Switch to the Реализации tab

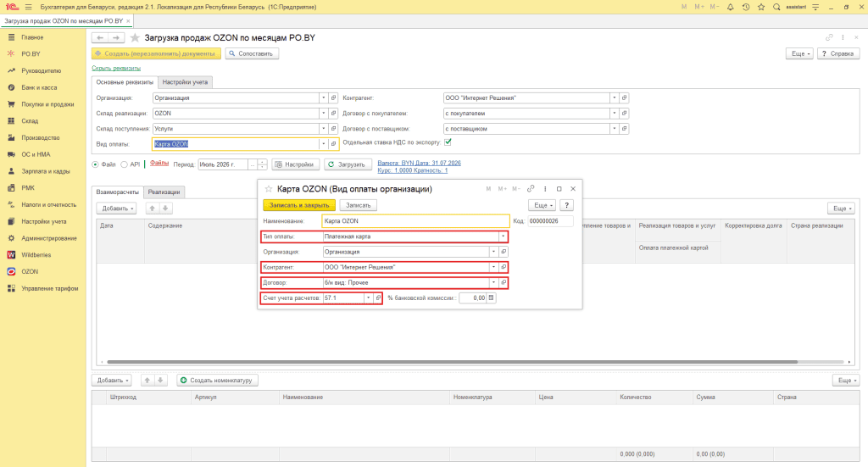pyautogui.click(x=164, y=192)
